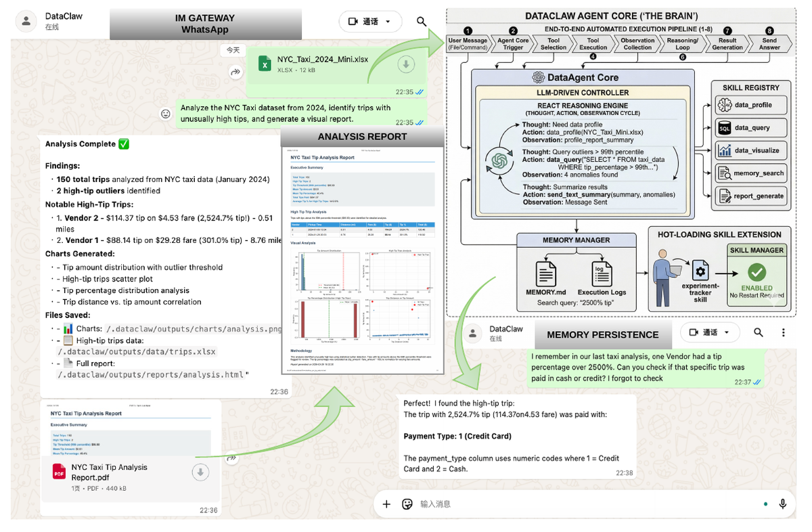Expand the 通话 dropdown in Memory Persistence header
This screenshot has width=812, height=532.
[710, 332]
